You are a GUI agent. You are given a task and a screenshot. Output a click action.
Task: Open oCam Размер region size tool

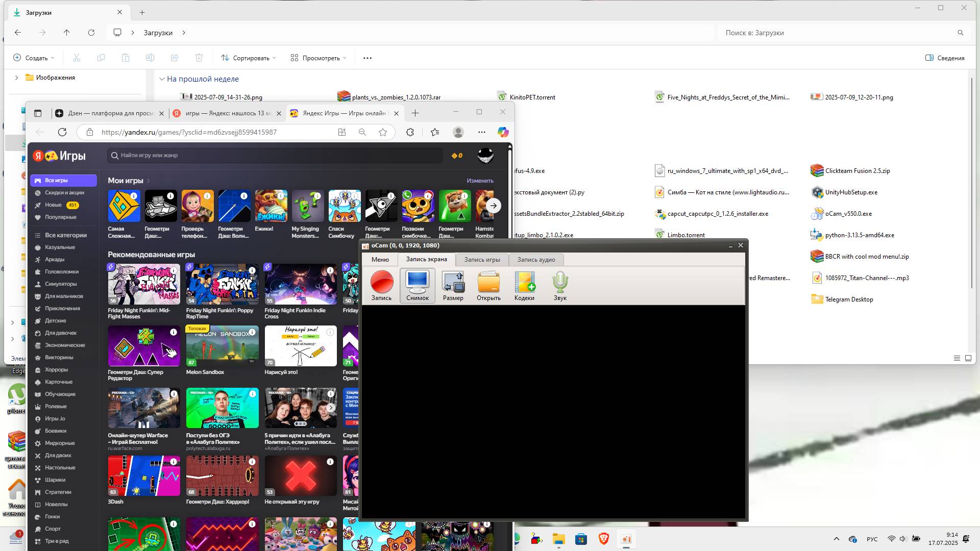(x=453, y=286)
